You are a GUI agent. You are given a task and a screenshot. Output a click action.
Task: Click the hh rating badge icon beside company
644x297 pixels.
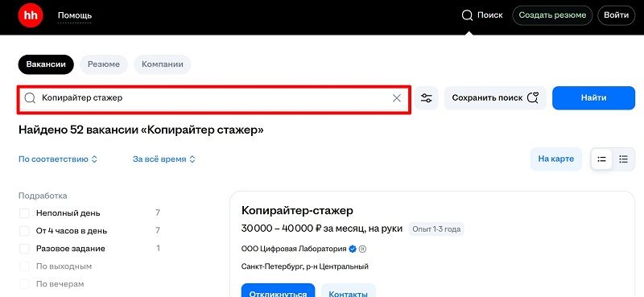[x=363, y=249]
